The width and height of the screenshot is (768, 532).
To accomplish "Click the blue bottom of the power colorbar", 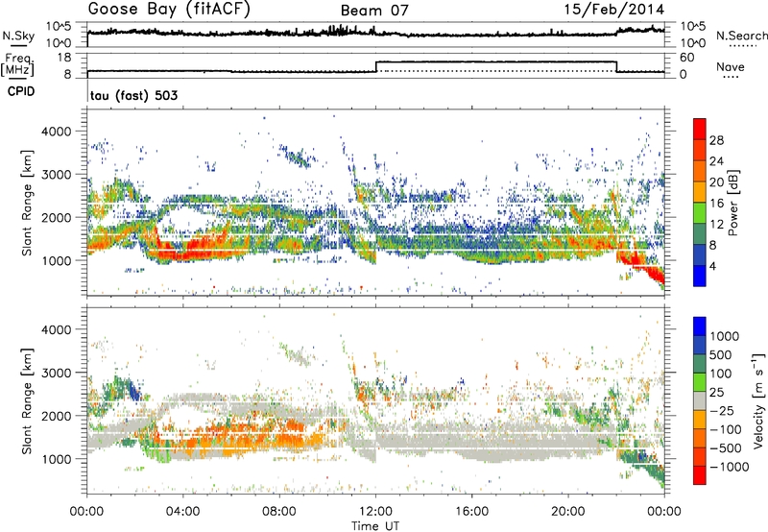I will 700,276.
